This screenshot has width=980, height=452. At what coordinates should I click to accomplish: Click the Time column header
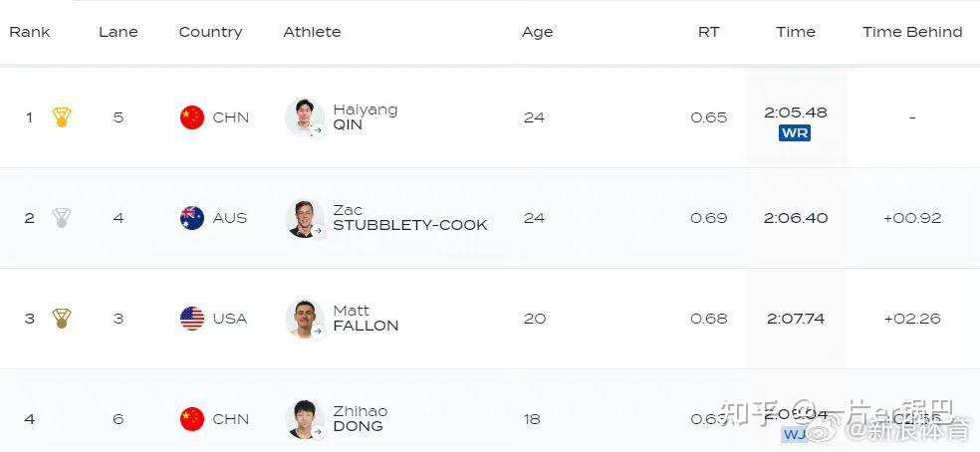click(x=796, y=32)
